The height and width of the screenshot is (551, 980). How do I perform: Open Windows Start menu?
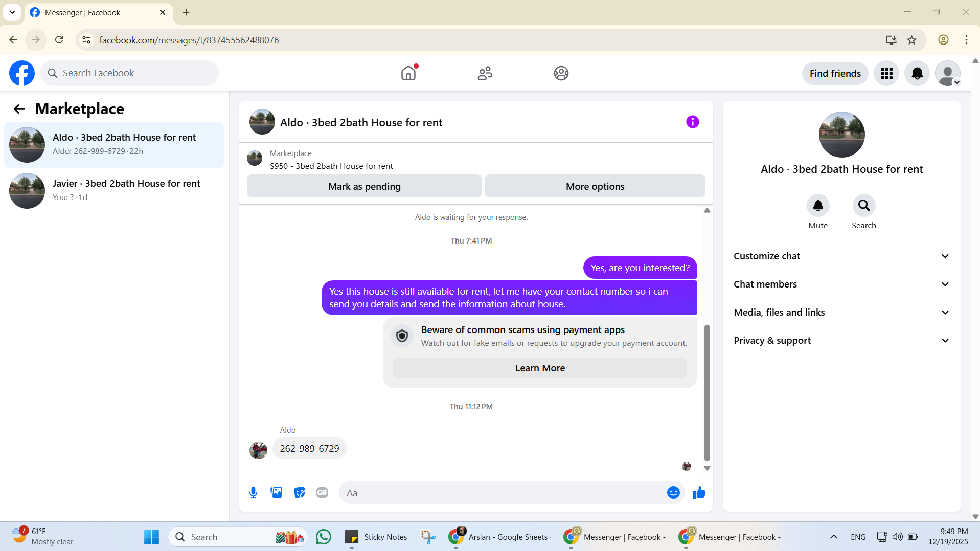pyautogui.click(x=151, y=537)
